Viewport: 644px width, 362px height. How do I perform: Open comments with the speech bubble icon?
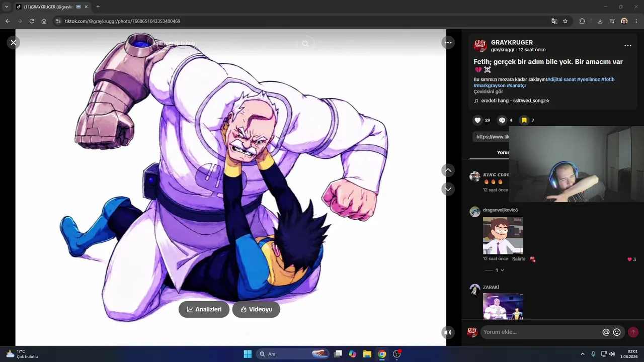[x=502, y=120]
